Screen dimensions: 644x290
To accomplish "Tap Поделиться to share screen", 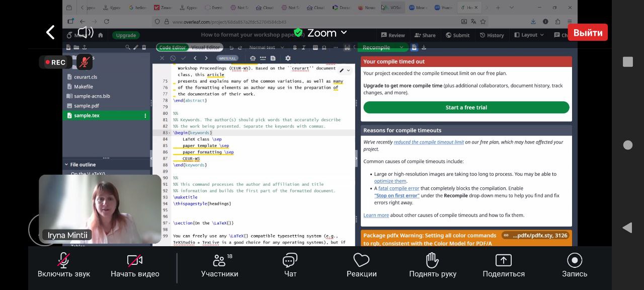I will 503,265.
